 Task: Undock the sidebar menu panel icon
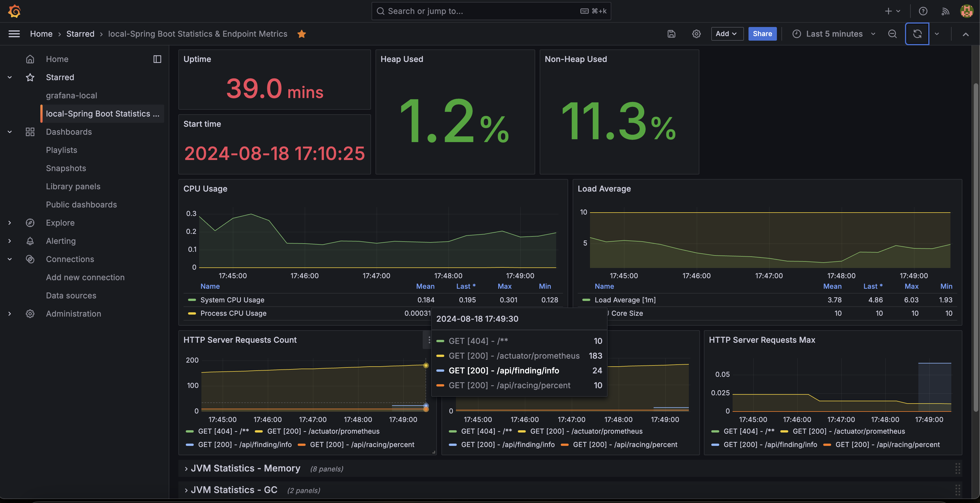coord(157,59)
